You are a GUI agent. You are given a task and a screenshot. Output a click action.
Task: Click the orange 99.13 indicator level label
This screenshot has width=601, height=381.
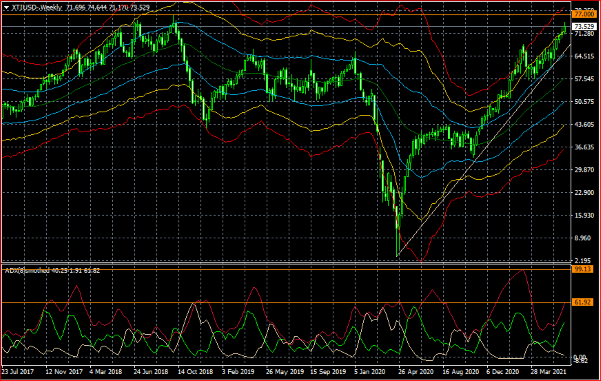[583, 269]
